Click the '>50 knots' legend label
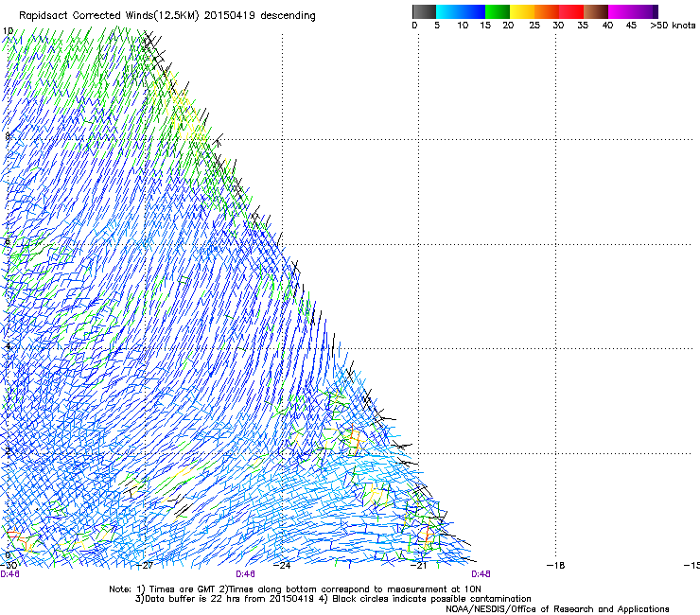The height and width of the screenshot is (615, 700). pyautogui.click(x=673, y=26)
